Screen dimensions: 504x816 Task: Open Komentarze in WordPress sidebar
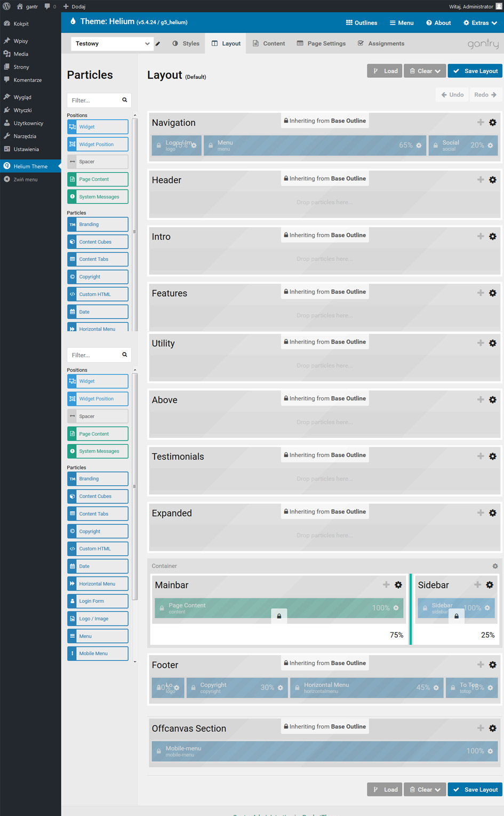pos(30,80)
